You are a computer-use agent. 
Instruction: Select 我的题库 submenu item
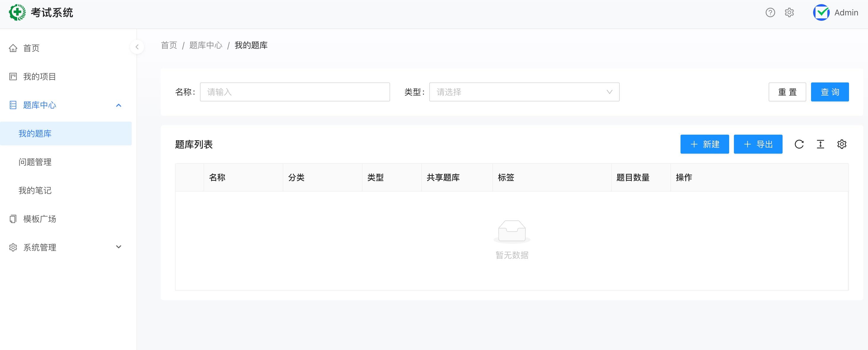(66, 133)
